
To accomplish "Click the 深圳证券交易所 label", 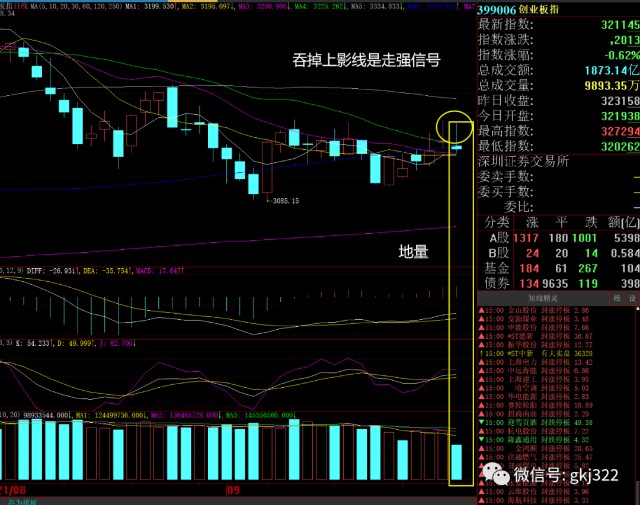I will 523,162.
